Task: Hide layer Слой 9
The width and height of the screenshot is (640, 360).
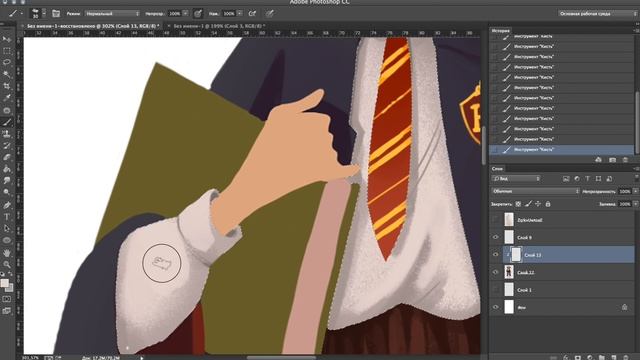Action: tap(496, 237)
